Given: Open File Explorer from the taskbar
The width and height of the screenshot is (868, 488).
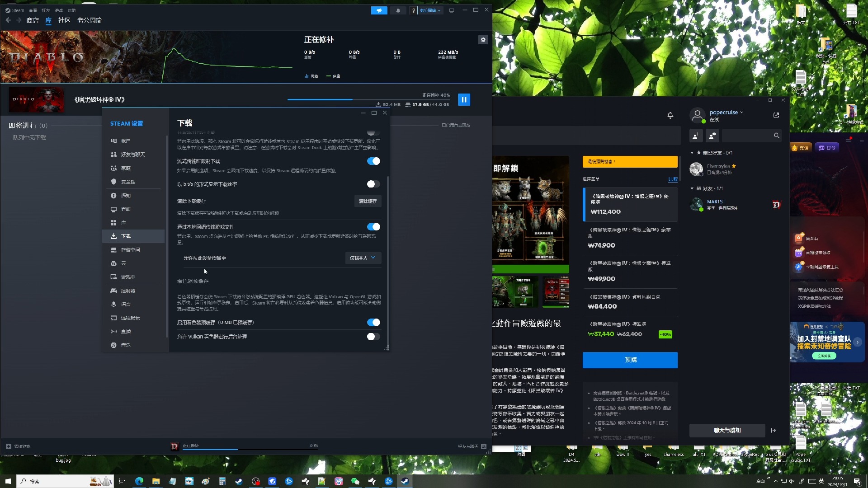Looking at the screenshot, I should pyautogui.click(x=156, y=481).
